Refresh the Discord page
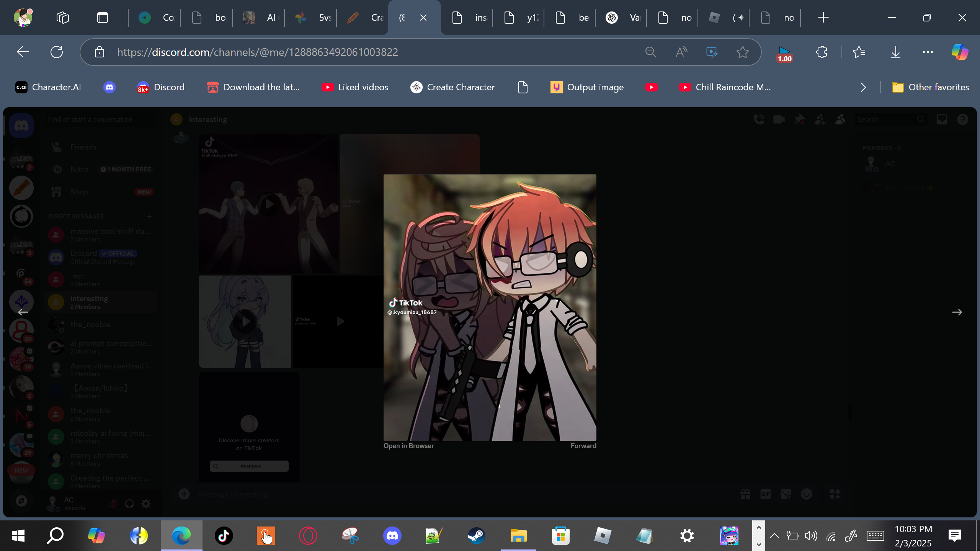Viewport: 980px width, 551px height. coord(57,52)
